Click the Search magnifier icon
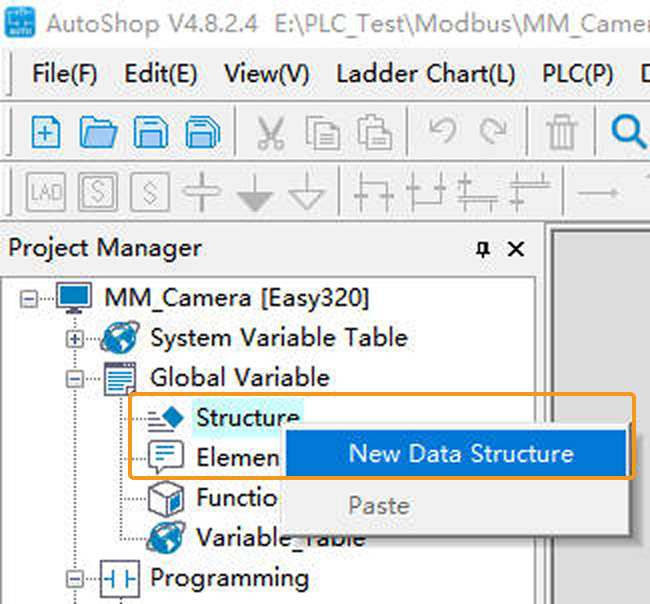The width and height of the screenshot is (650, 604). (627, 131)
